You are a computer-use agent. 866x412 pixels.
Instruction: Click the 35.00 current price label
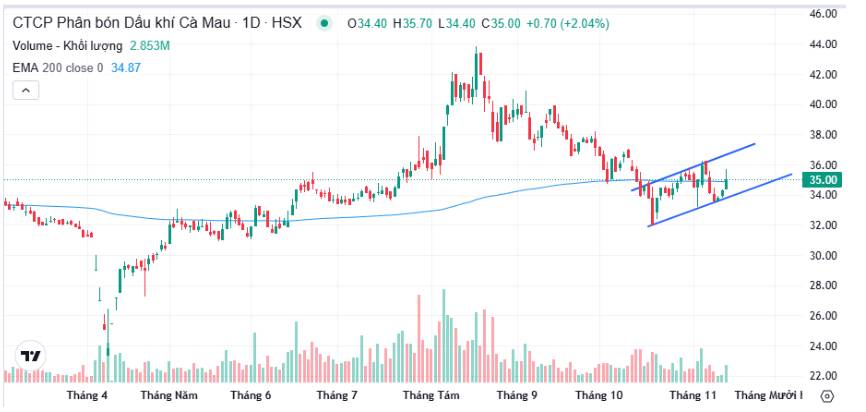(822, 180)
